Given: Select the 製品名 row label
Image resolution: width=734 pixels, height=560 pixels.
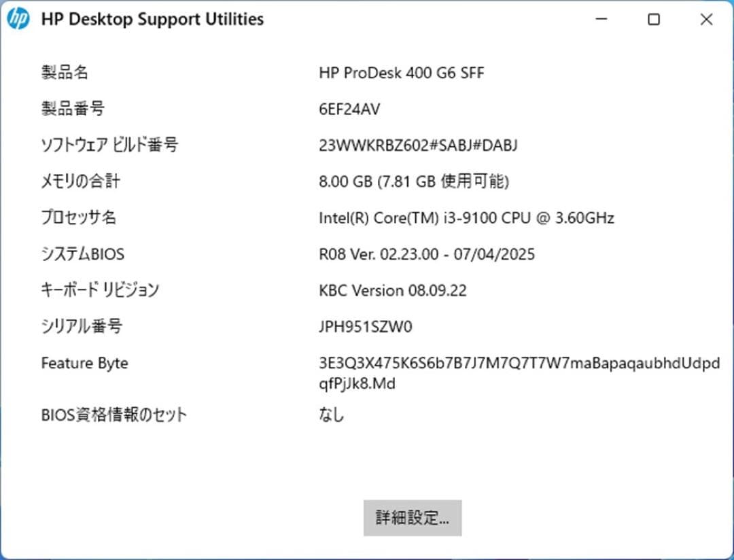Looking at the screenshot, I should click(x=65, y=72).
